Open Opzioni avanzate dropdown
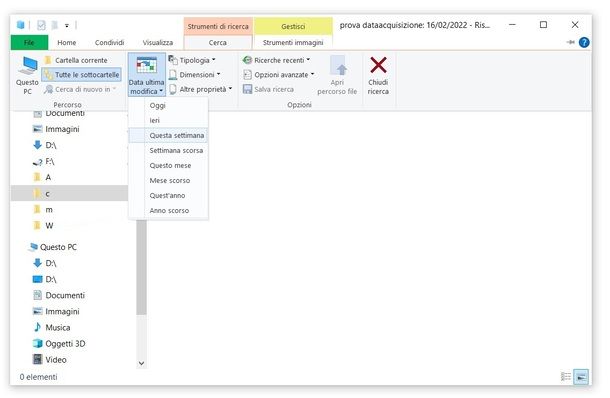 coord(279,75)
